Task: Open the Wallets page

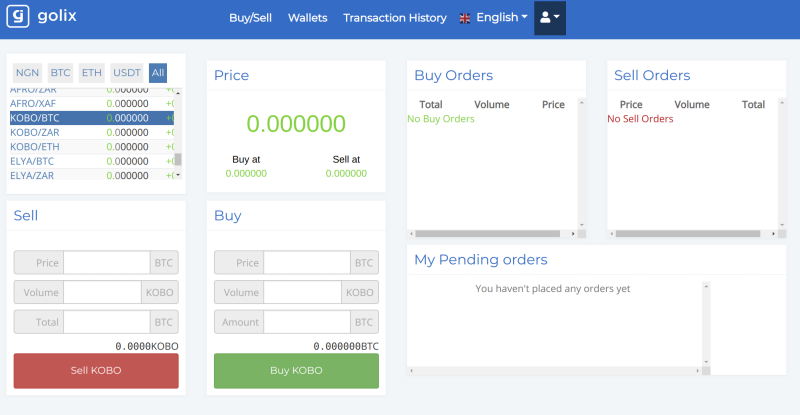Action: click(x=308, y=18)
